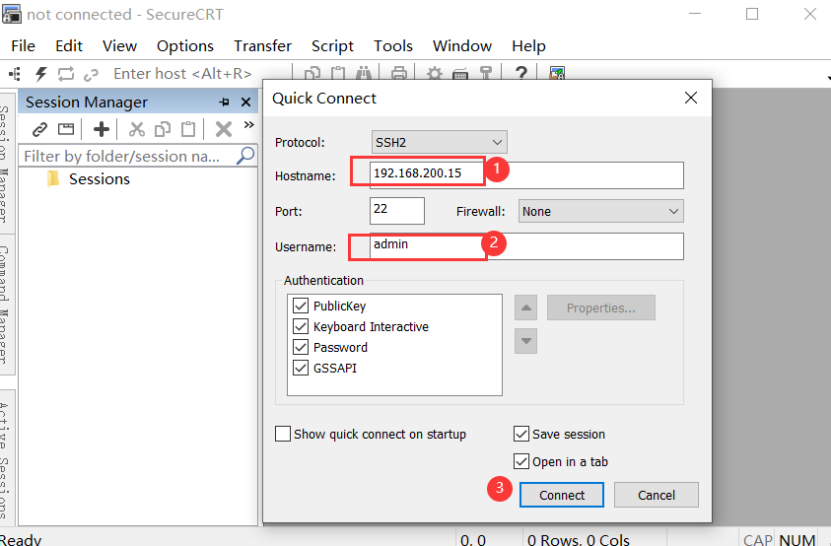Screen dimensions: 831x546
Task: Toggle the Password authentication checkbox
Action: click(300, 347)
